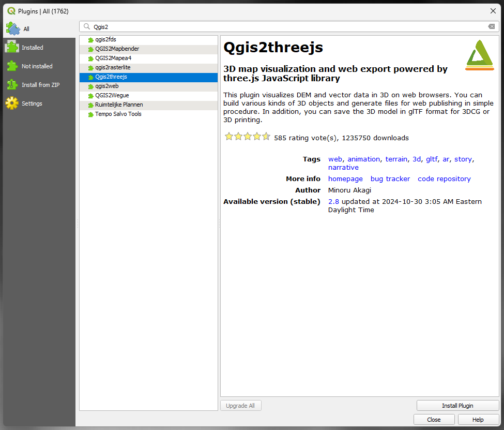This screenshot has height=430, width=504.
Task: Open the plugin homepage link
Action: [x=345, y=179]
